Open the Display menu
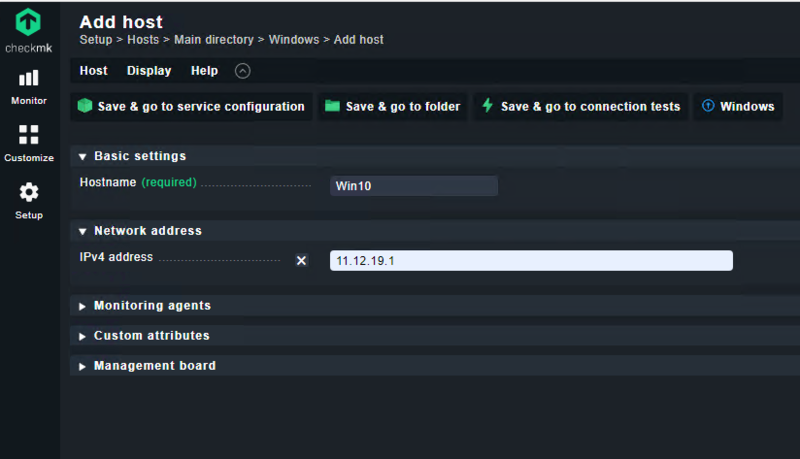Screen dimensions: 800x459 [149, 71]
